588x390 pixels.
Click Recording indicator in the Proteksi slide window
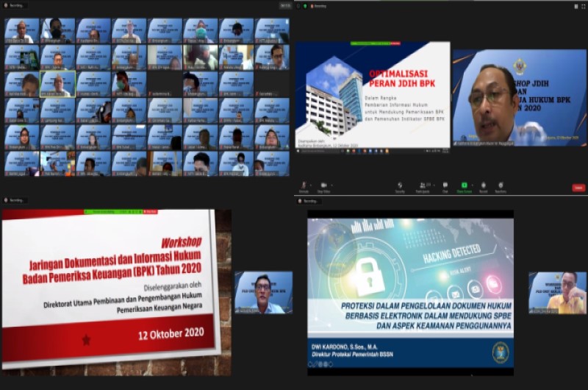(308, 201)
